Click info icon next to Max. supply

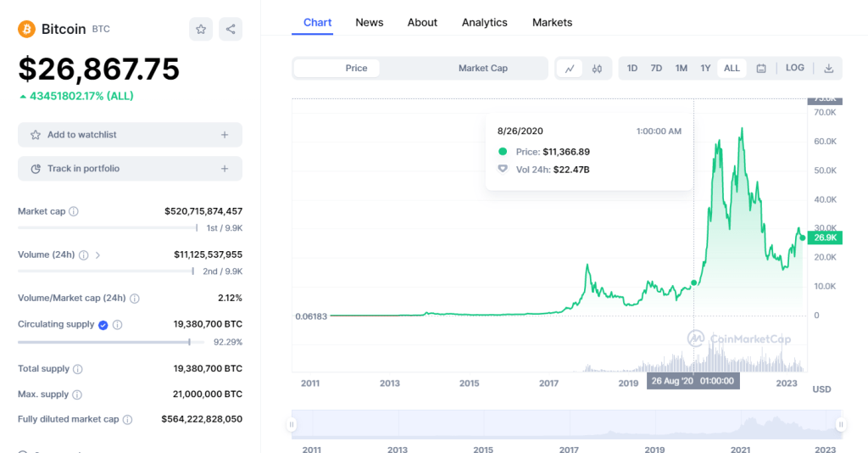coord(77,394)
